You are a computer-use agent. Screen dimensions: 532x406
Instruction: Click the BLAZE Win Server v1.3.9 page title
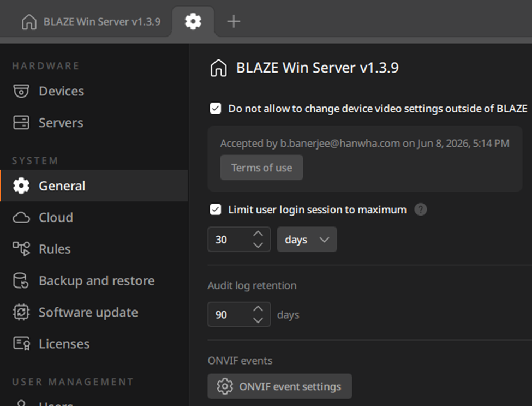tap(317, 68)
